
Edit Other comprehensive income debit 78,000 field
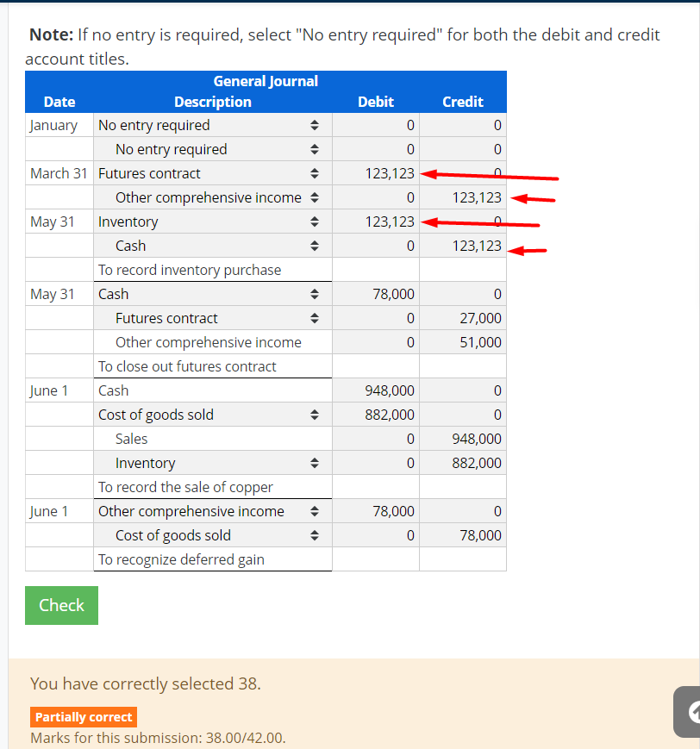pos(376,511)
